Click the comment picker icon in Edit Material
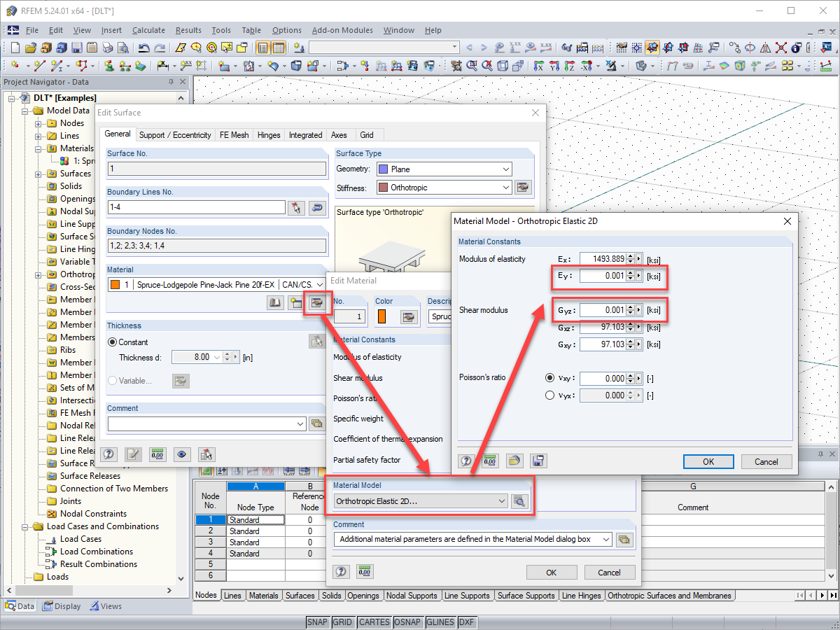This screenshot has height=630, width=840. coord(625,539)
